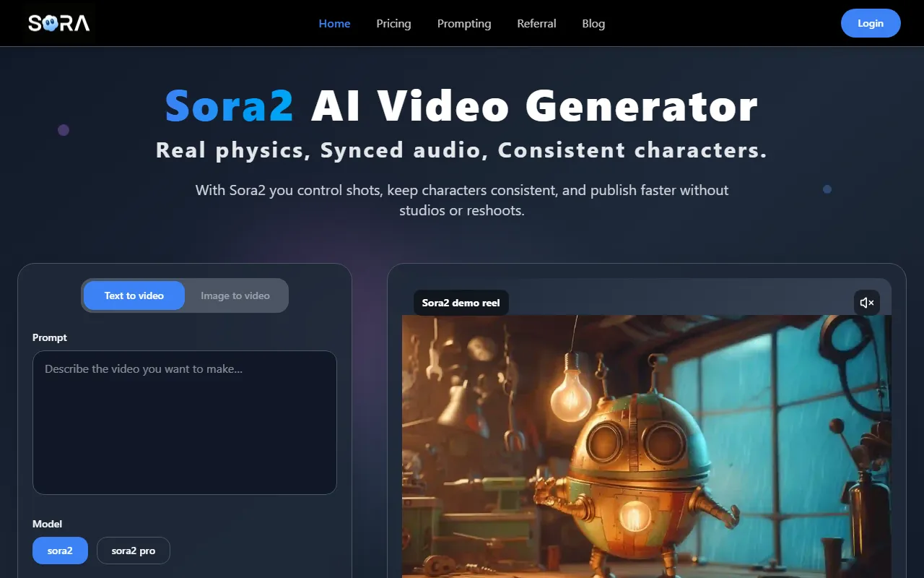Click the Real physics, Synced audio subtitle
The height and width of the screenshot is (578, 924).
coord(462,150)
